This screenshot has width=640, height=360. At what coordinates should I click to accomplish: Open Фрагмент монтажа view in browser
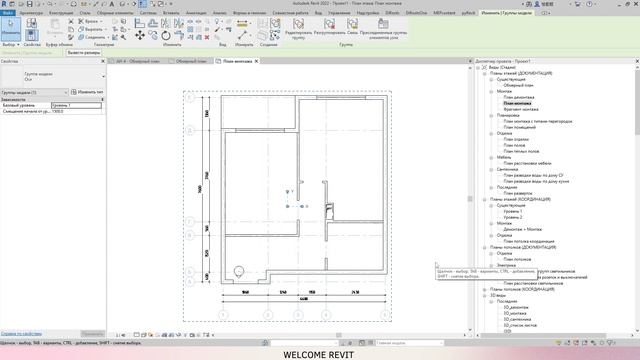coord(521,109)
